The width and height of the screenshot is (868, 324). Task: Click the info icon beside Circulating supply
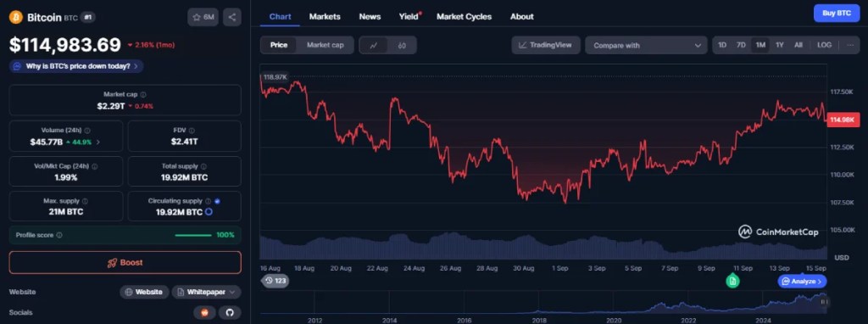pyautogui.click(x=209, y=202)
